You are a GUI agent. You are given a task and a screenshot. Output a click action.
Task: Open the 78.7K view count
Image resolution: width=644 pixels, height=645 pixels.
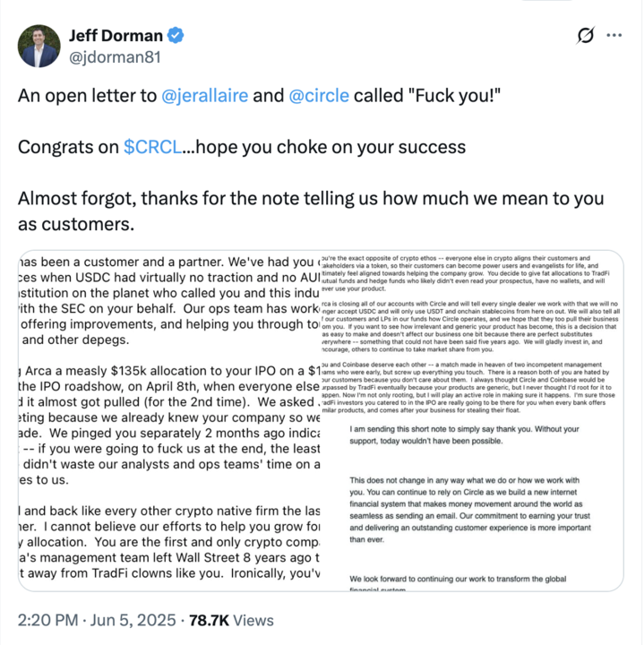210,619
